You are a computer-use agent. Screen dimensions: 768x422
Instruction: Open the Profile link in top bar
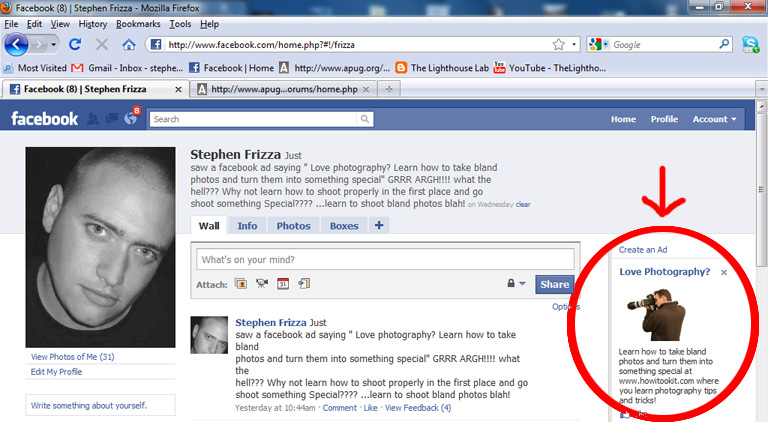tap(664, 119)
